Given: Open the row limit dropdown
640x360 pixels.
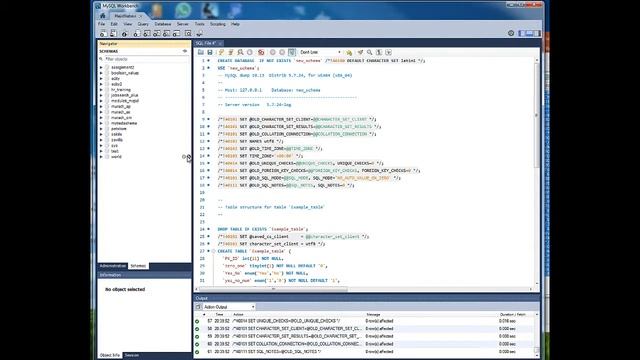Looking at the screenshot, I should [320, 52].
